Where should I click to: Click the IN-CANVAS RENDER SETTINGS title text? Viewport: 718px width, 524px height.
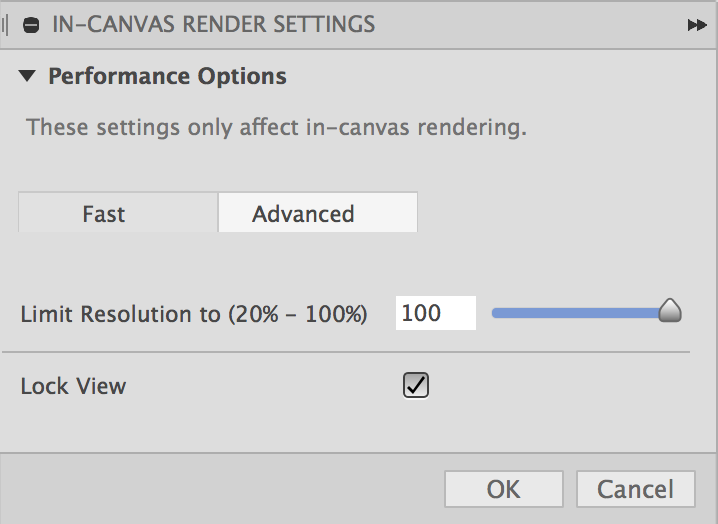point(213,25)
